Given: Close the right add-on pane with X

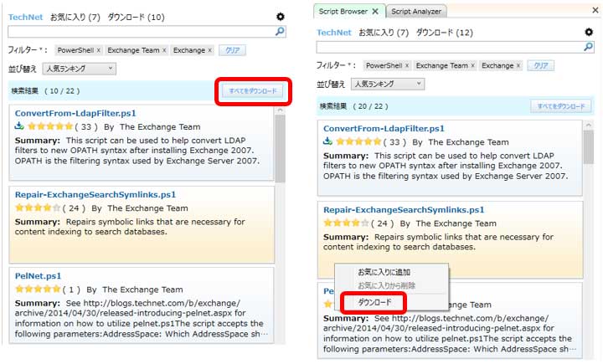Looking at the screenshot, I should point(595,10).
